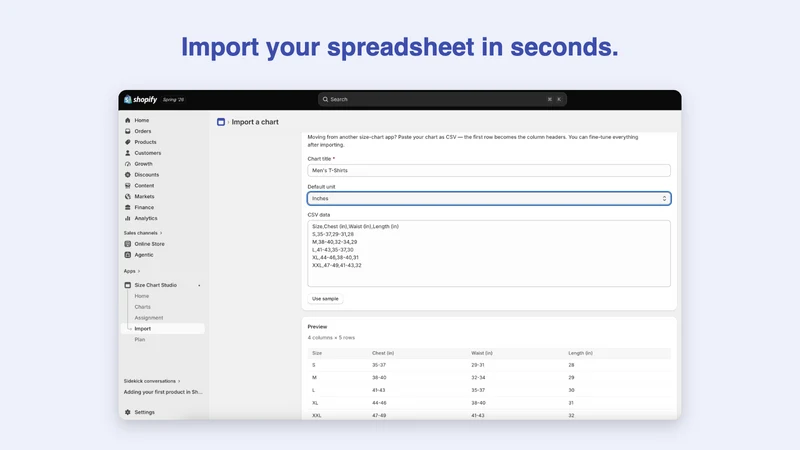Screen dimensions: 800x450
Task: Click the Discounts sidebar label
Action: pyautogui.click(x=146, y=174)
